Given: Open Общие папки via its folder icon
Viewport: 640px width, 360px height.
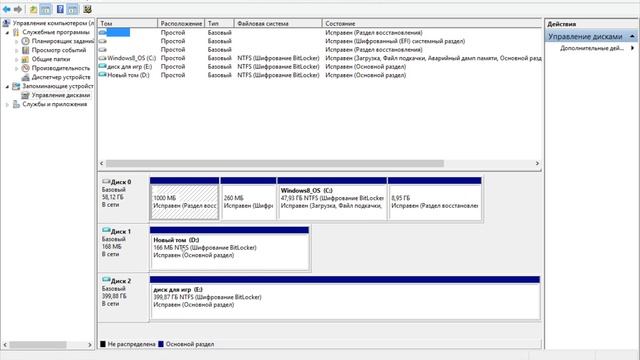Looking at the screenshot, I should 25,59.
